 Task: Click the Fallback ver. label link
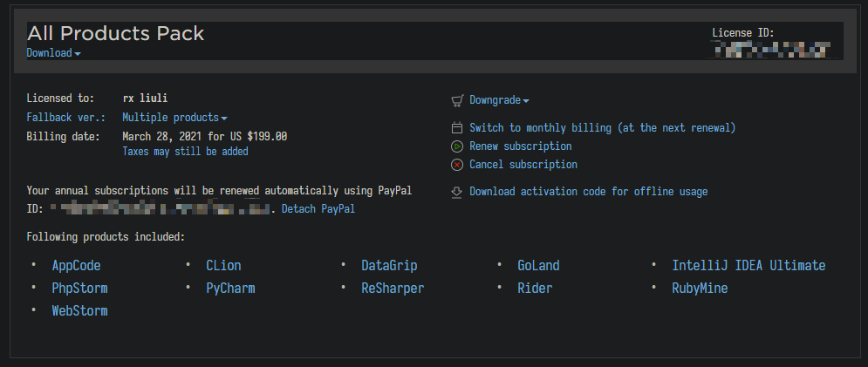66,118
